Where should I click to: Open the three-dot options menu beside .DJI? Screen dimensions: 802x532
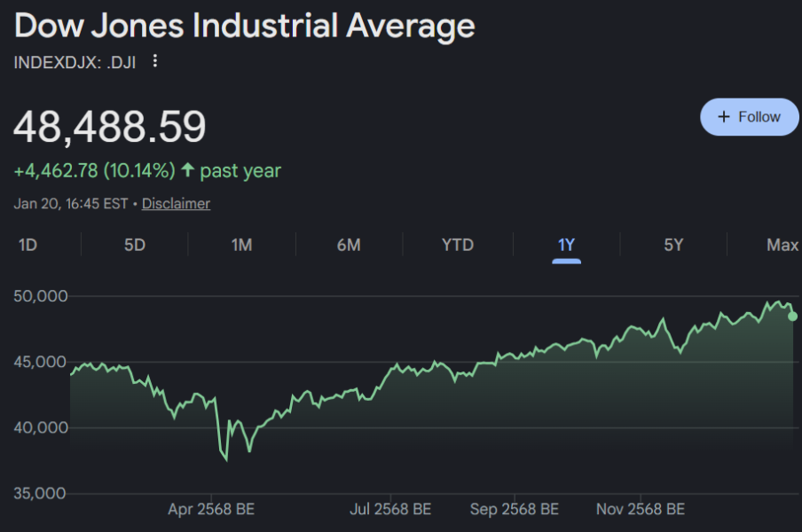[155, 61]
